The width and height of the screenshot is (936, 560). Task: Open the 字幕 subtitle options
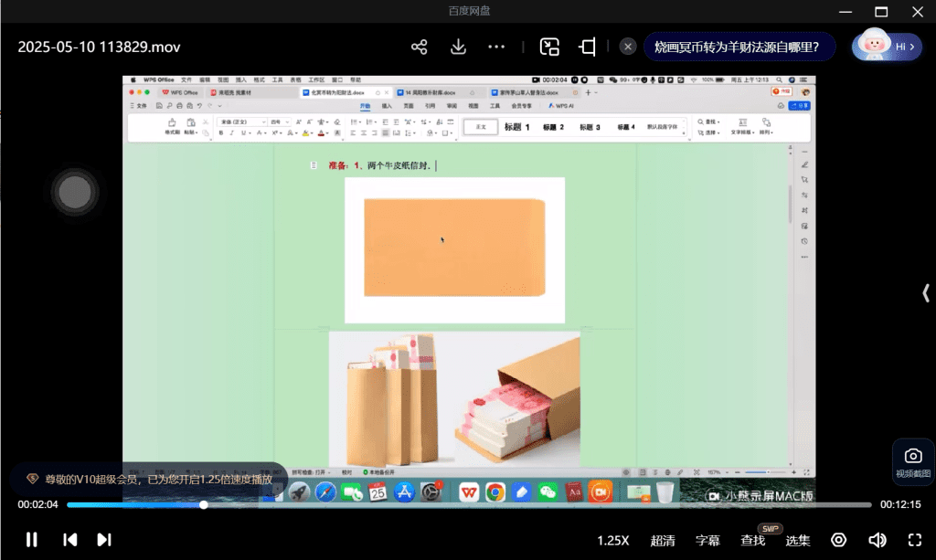[x=708, y=540]
